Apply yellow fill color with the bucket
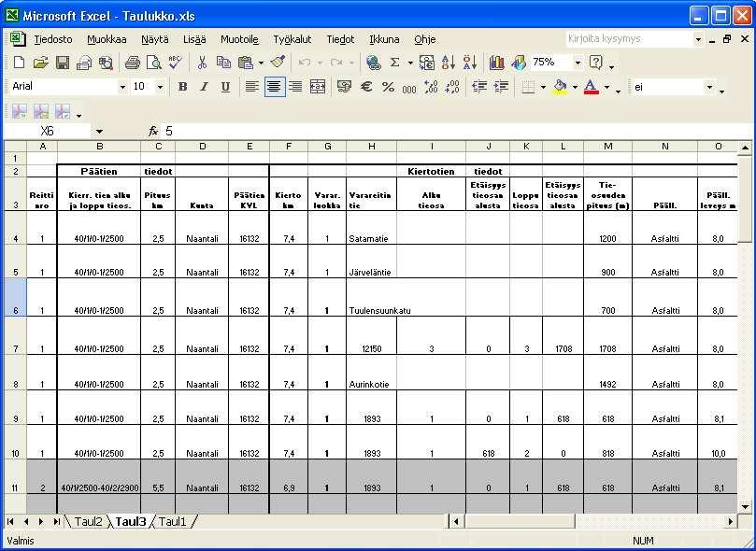The image size is (756, 551). point(561,87)
